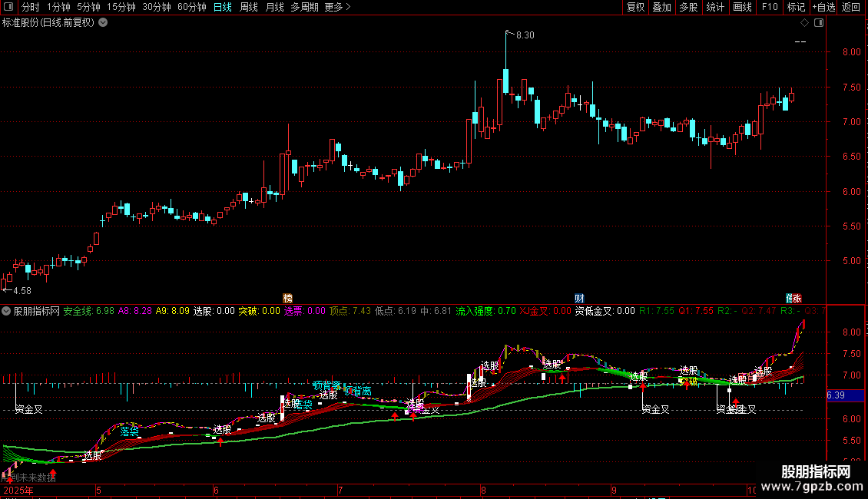
Task: Click the month 6 marker on the date axis
Action: point(216,490)
